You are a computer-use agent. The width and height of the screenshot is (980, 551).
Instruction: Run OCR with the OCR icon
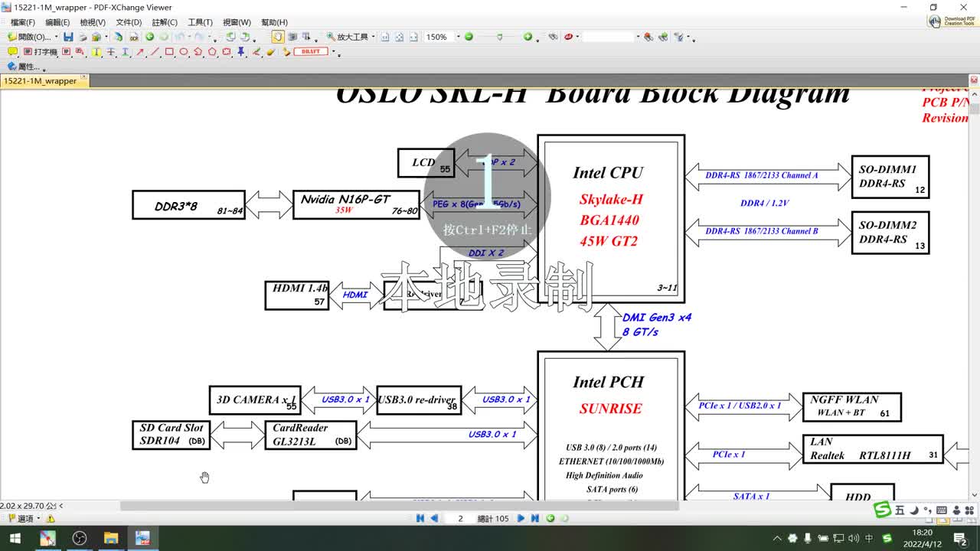[x=134, y=37]
